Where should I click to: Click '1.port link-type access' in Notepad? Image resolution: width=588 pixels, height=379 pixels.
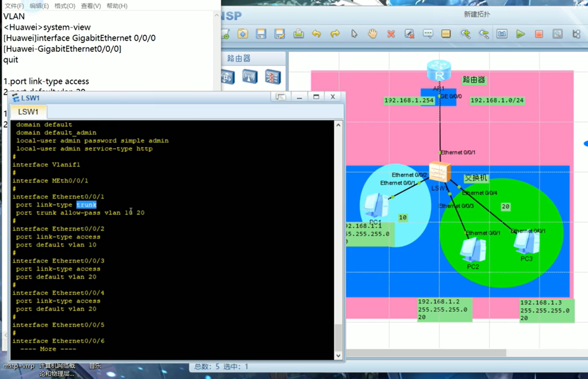tap(46, 81)
